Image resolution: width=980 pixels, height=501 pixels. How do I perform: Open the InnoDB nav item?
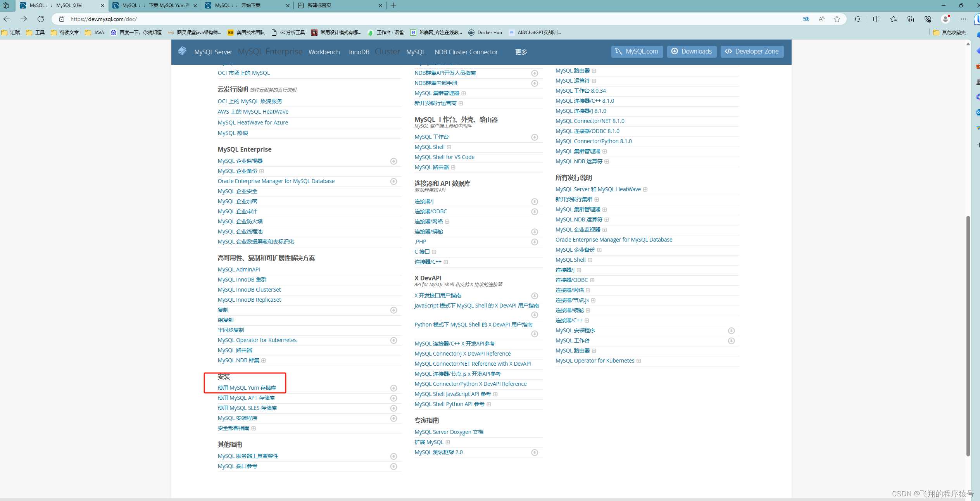pos(359,52)
